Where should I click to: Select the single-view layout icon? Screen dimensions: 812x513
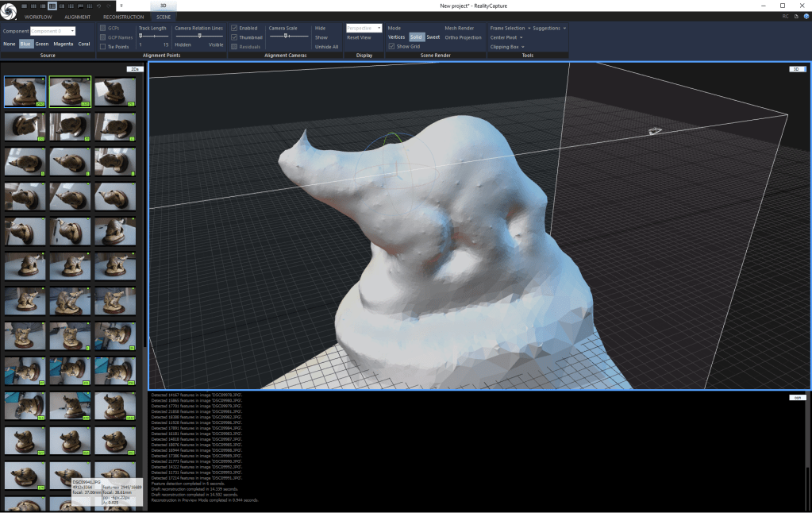(25, 6)
